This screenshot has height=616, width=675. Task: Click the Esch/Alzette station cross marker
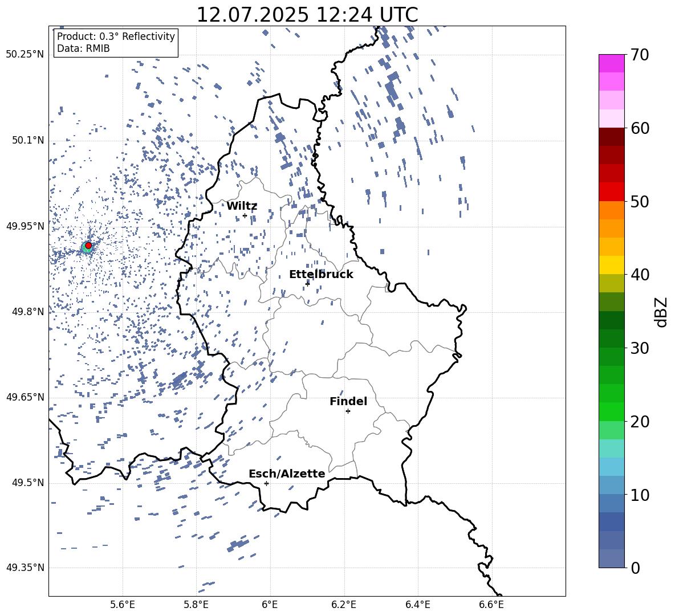(266, 483)
